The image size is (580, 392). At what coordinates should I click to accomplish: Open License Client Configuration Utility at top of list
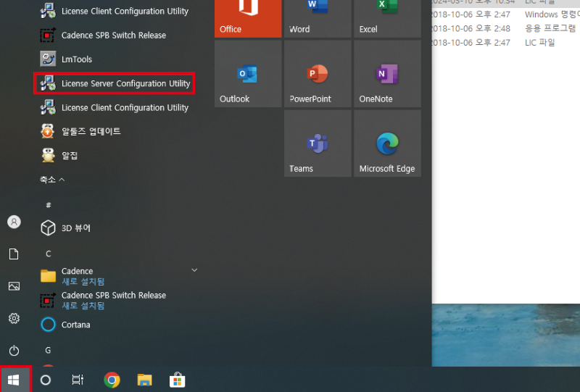pyautogui.click(x=115, y=11)
